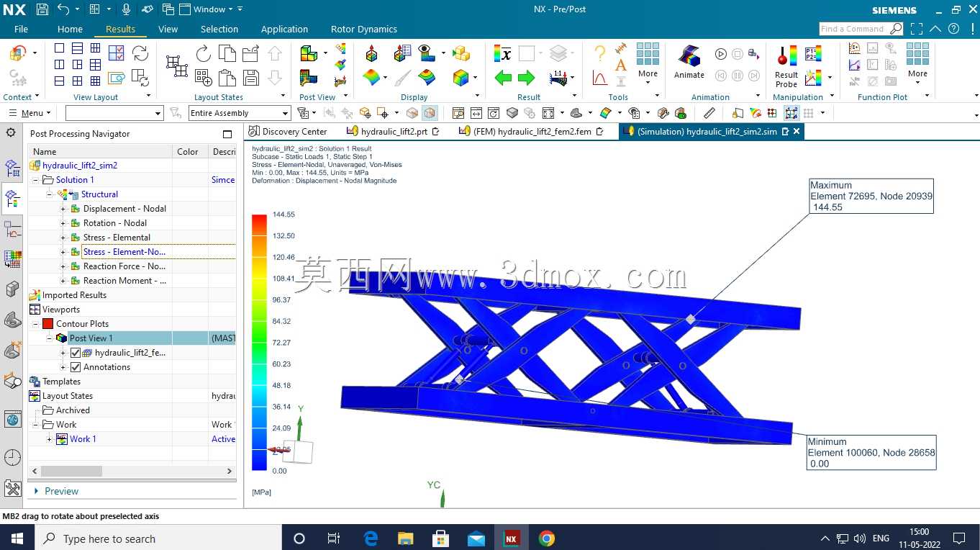Click the magnifier icon in Find a Command
Screen dimensions: 980x550
point(896,29)
